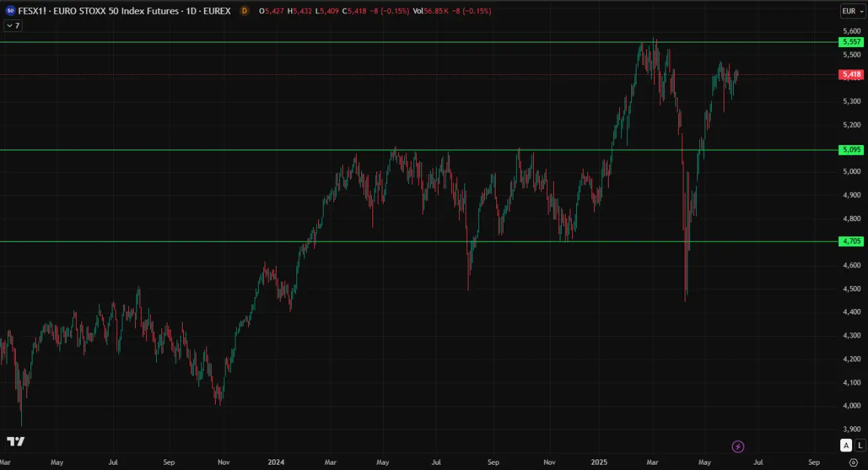Toggle the logarithmic scale L button
The width and height of the screenshot is (868, 470).
coord(860,446)
